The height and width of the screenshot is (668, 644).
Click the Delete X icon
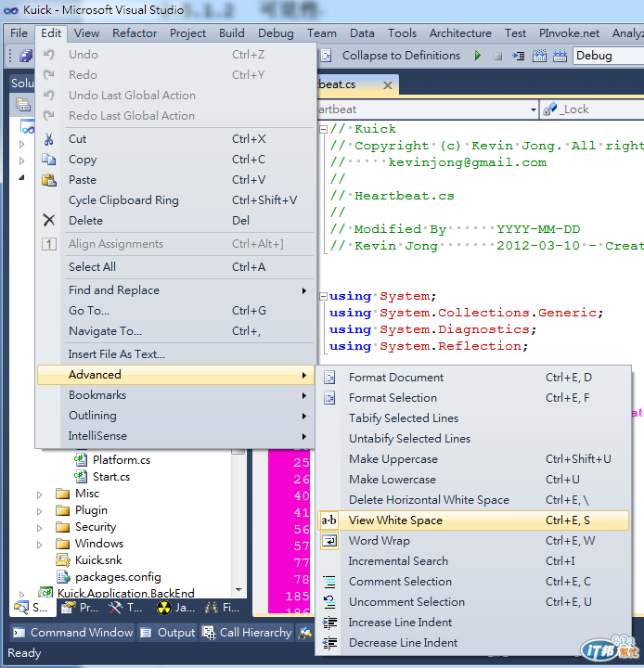coord(48,220)
